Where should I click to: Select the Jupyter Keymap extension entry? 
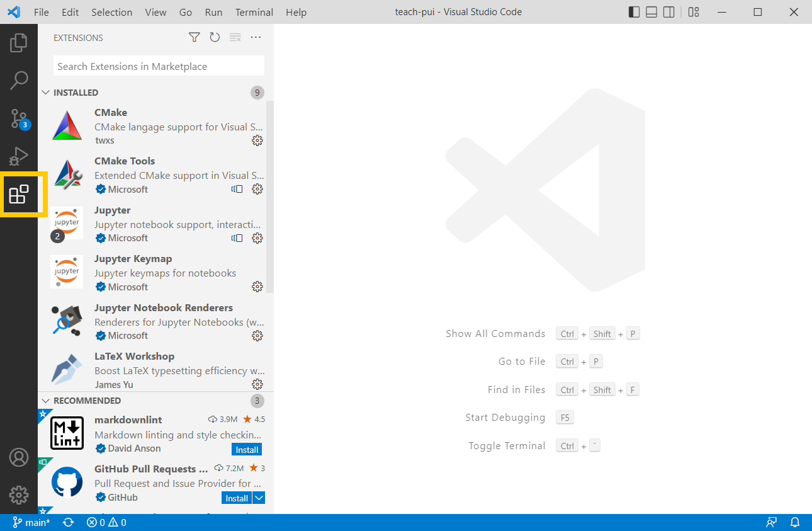[152, 273]
